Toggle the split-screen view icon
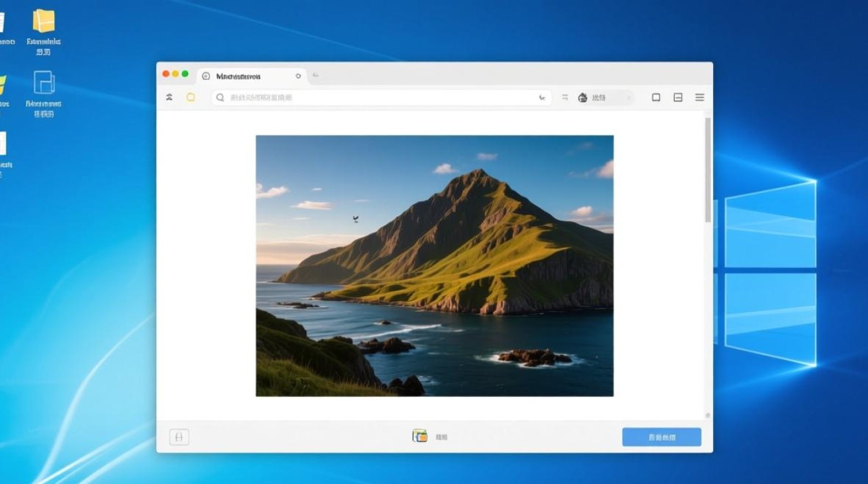Viewport: 868px width, 484px height. tap(678, 97)
